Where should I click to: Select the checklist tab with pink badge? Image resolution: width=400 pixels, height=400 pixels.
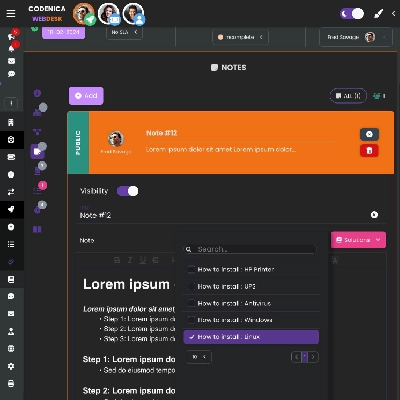[x=37, y=191]
